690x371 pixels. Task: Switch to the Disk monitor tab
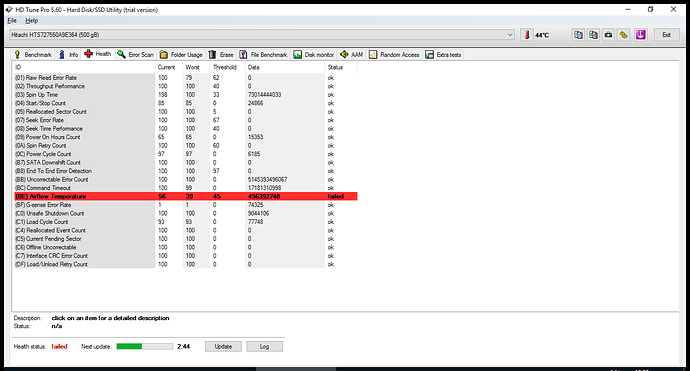click(314, 55)
